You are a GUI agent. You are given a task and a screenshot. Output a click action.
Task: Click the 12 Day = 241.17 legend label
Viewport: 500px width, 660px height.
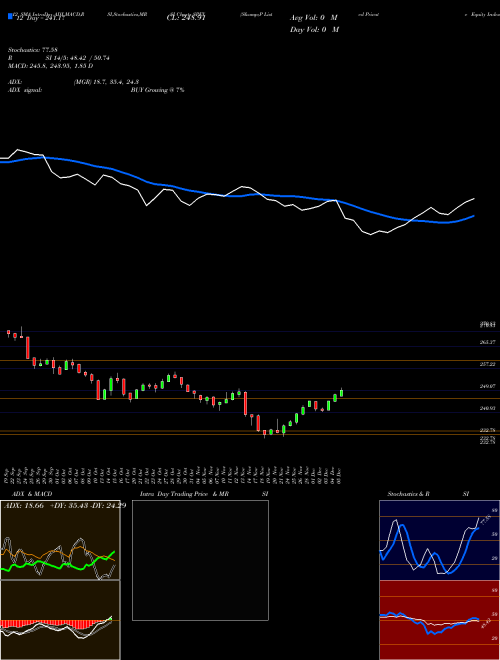tap(40, 19)
